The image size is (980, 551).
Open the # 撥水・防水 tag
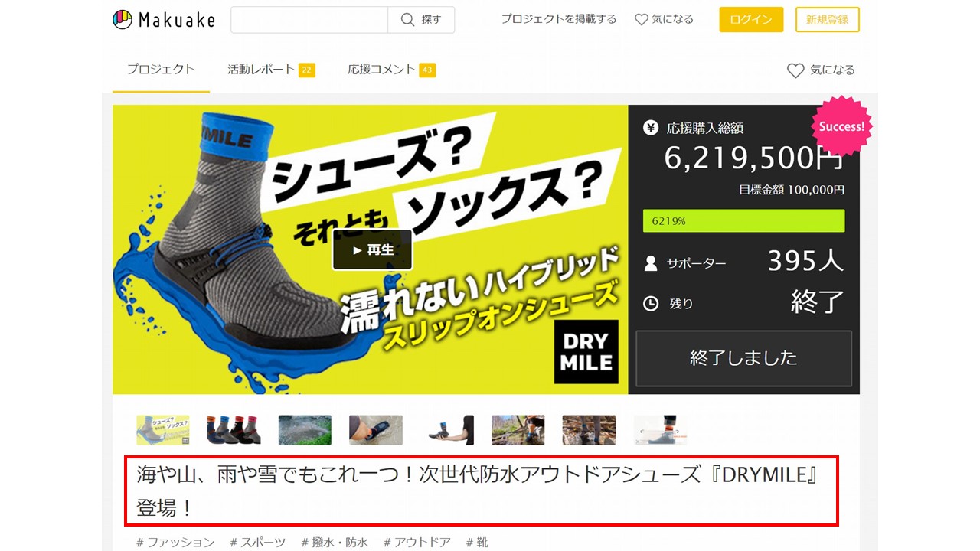coord(335,543)
